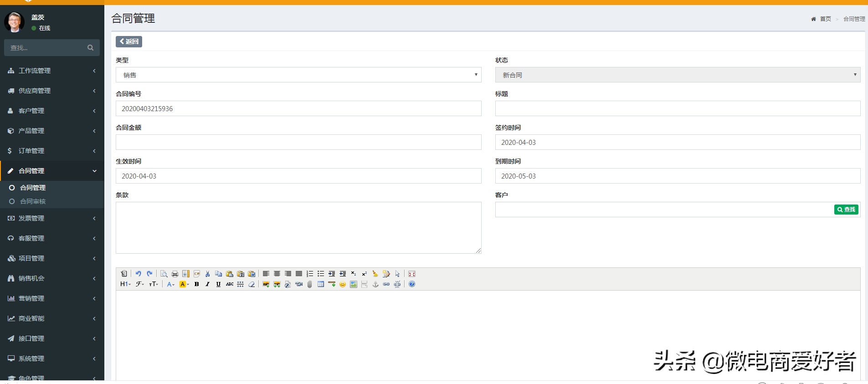868x384 pixels.
Task: Click the print icon in editor
Action: pos(175,274)
